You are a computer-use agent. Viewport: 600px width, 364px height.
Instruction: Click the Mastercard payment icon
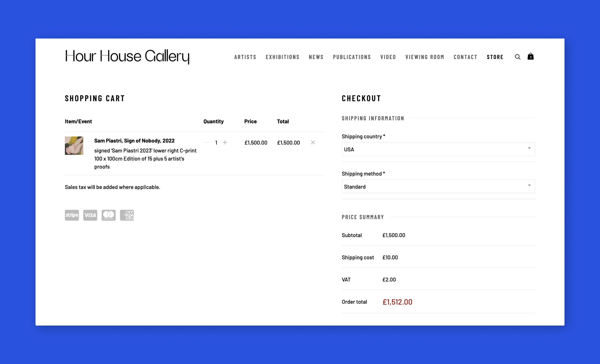pyautogui.click(x=109, y=215)
